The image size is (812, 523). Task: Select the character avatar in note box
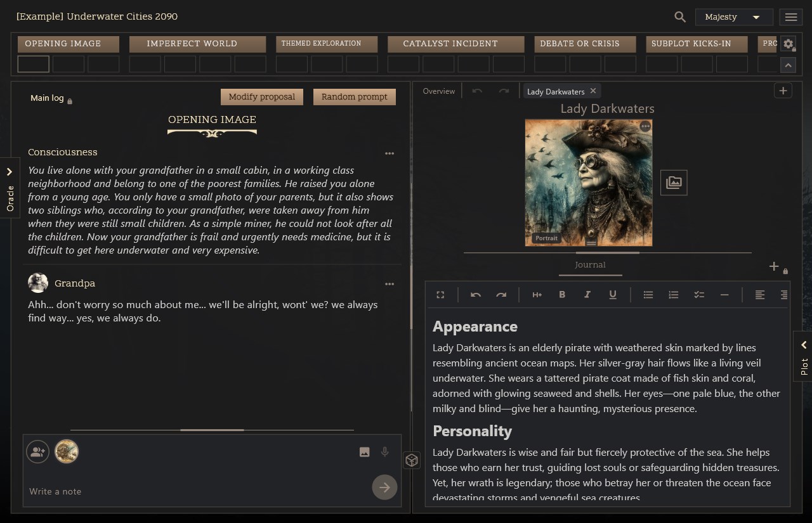tap(67, 451)
